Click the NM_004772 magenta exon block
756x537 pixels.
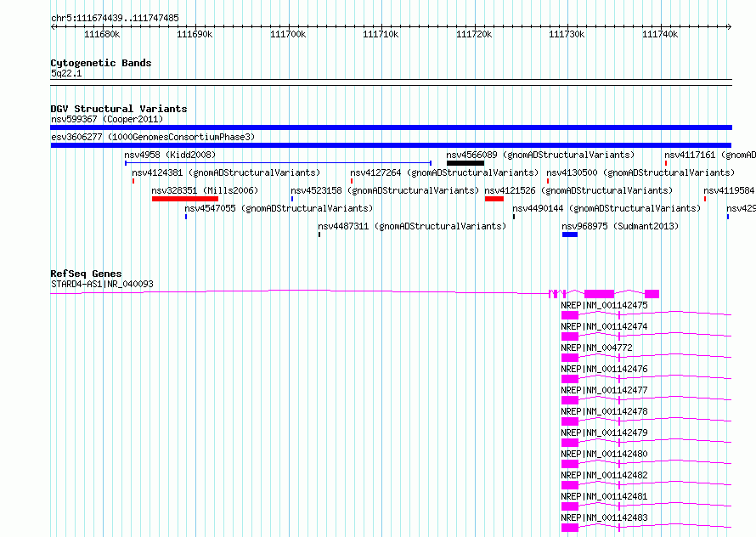[x=570, y=358]
